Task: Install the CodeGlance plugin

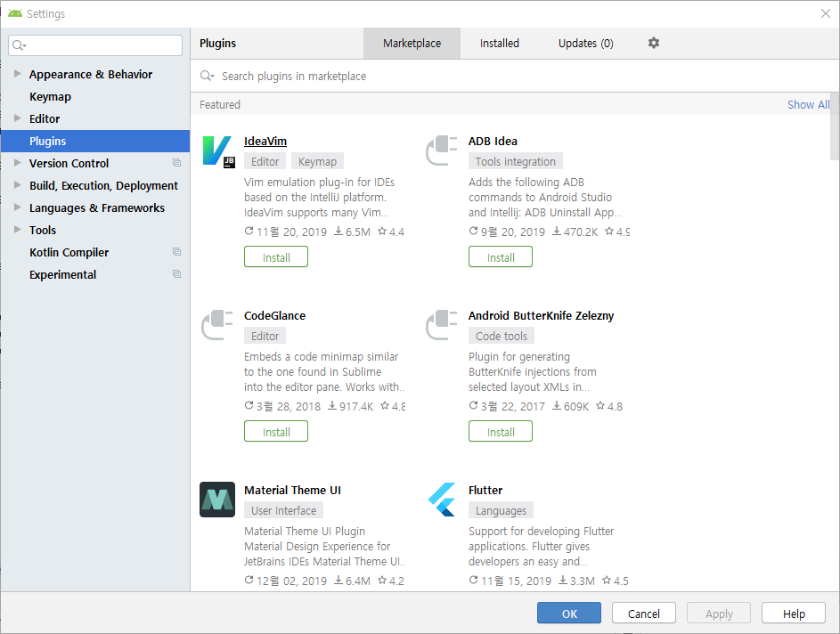Action: 276,432
